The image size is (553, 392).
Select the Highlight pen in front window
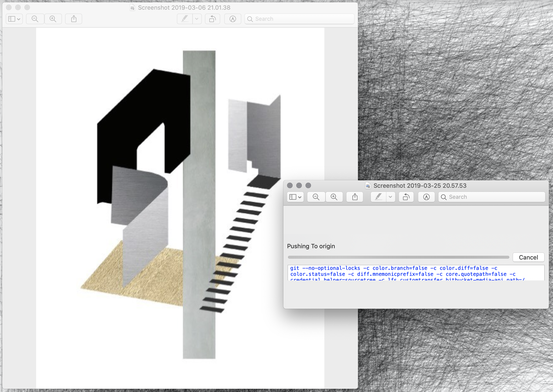[x=378, y=197]
